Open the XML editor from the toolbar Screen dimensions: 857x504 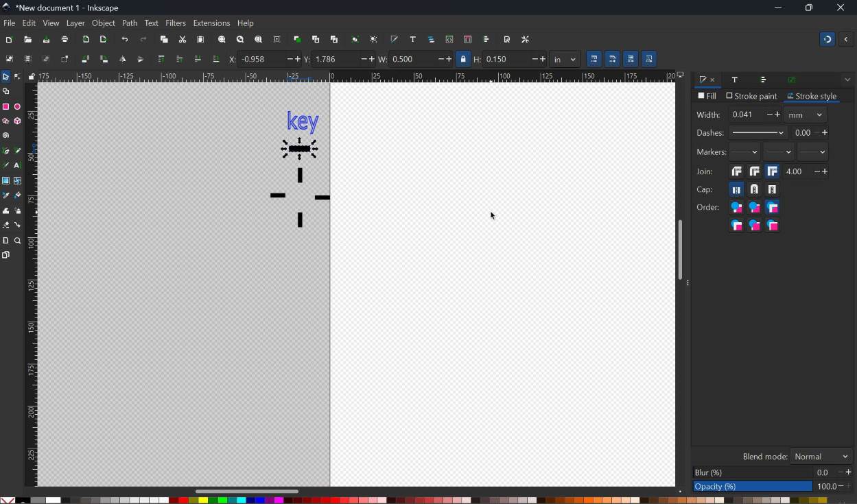[449, 39]
